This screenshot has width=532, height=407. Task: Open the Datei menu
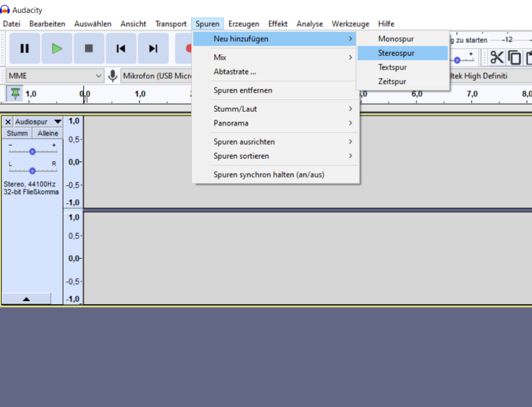click(x=11, y=24)
